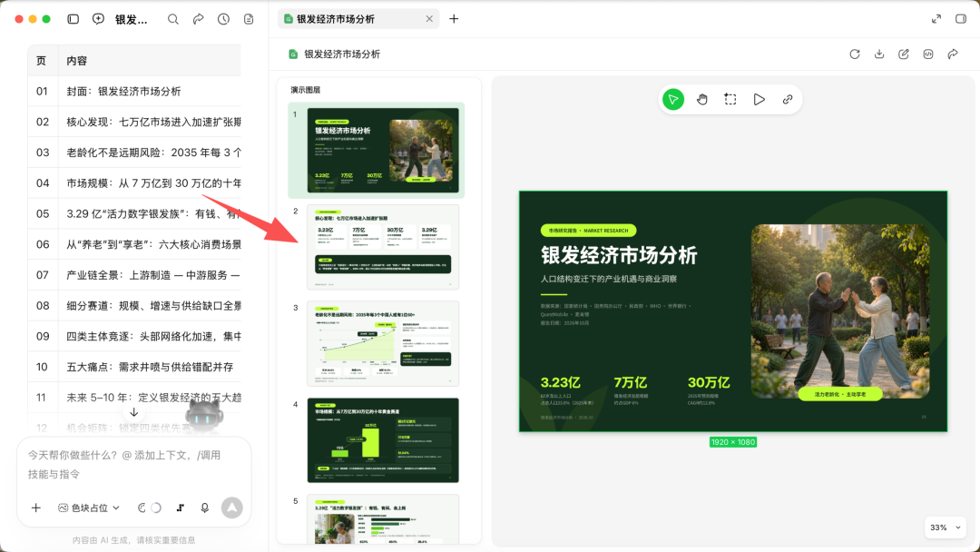
Task: Activate the hand pan tool
Action: tap(701, 99)
